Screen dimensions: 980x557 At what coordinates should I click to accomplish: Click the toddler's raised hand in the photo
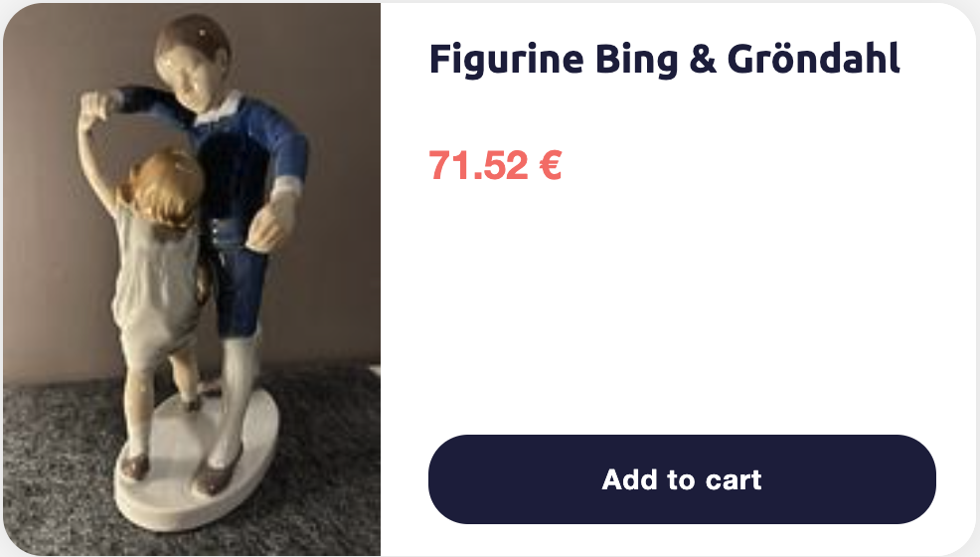[94, 106]
